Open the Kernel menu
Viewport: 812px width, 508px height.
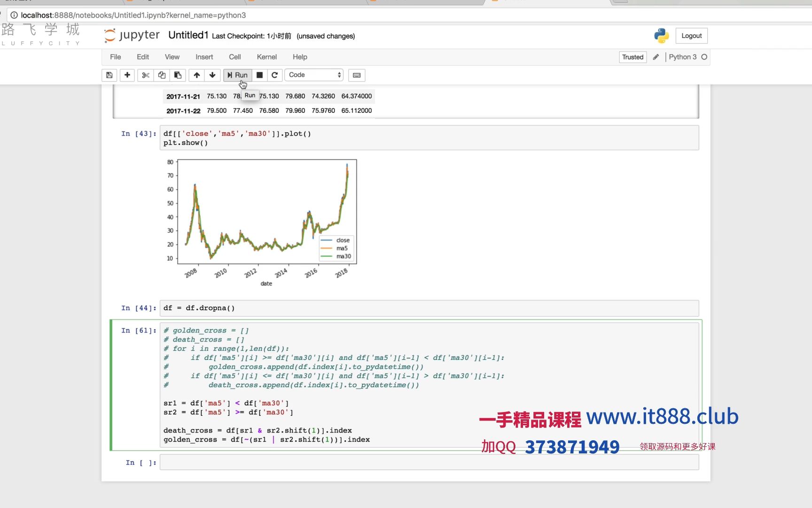click(x=266, y=57)
